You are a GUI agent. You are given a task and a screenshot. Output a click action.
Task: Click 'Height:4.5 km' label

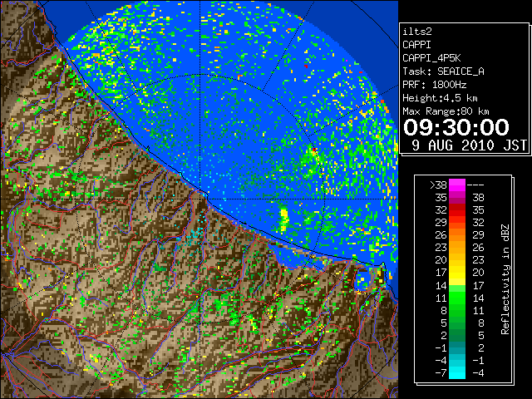(x=440, y=98)
